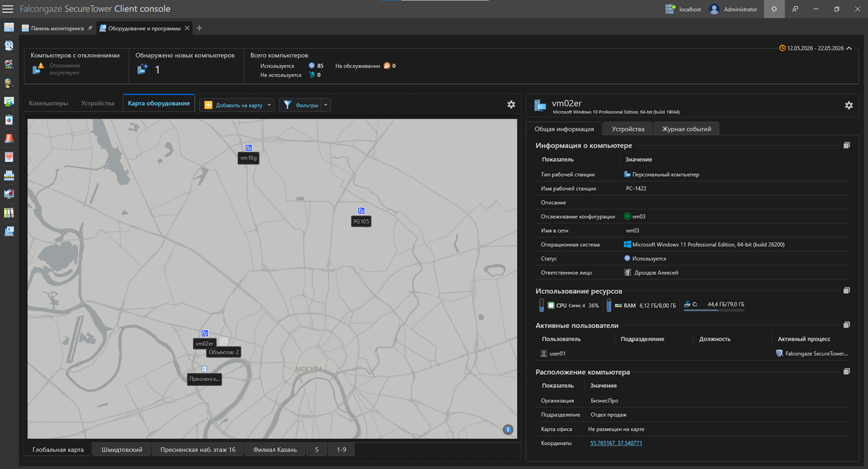
Task: Click the Пресненск... office marker on map
Action: pos(204,369)
